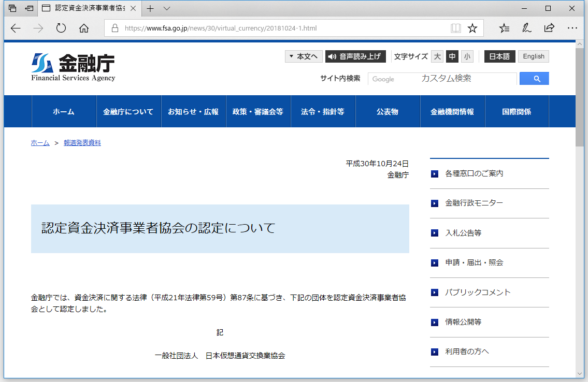Add this page to favorites with the star
This screenshot has height=382, width=588.
point(472,28)
